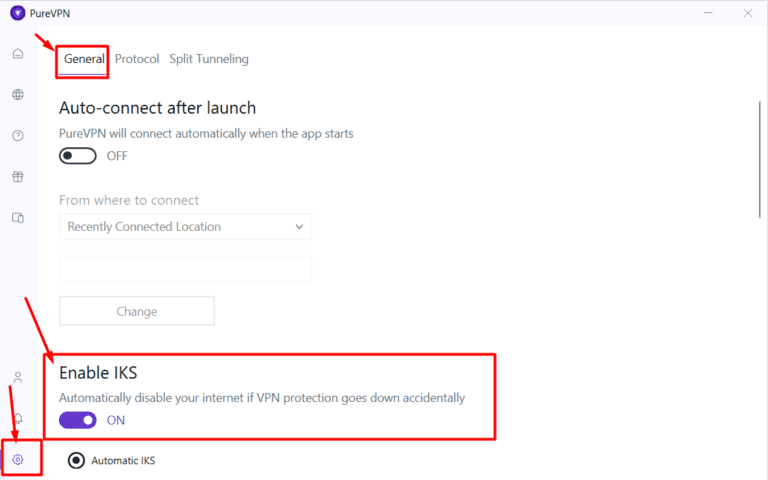Screen dimensions: 768x480
Task: Switch to the General tab
Action: 84,59
